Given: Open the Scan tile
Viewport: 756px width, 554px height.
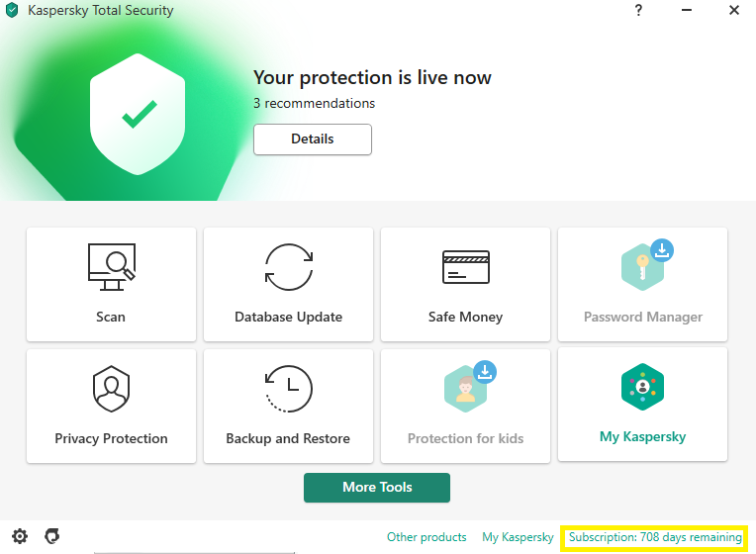Looking at the screenshot, I should (x=112, y=285).
